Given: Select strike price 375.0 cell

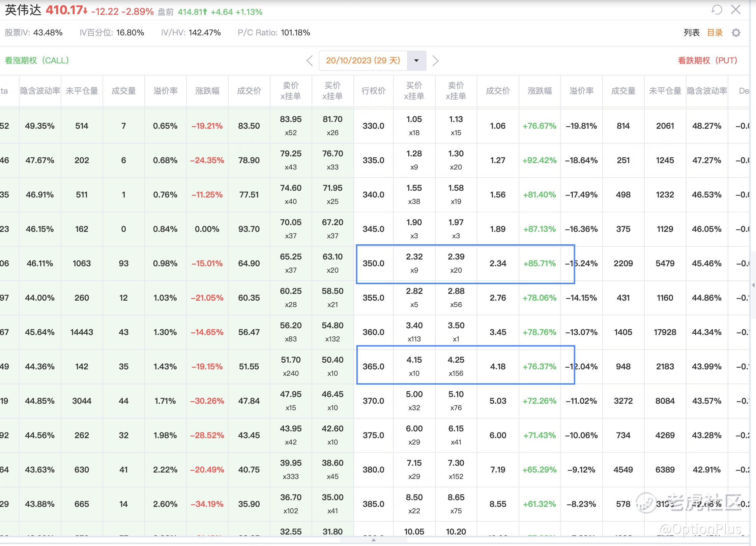Looking at the screenshot, I should [373, 435].
